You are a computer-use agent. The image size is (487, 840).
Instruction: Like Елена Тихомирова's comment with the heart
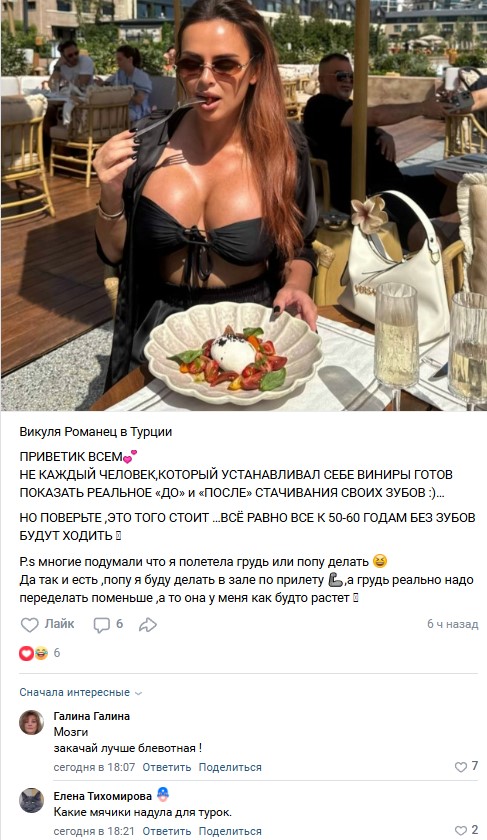[461, 831]
